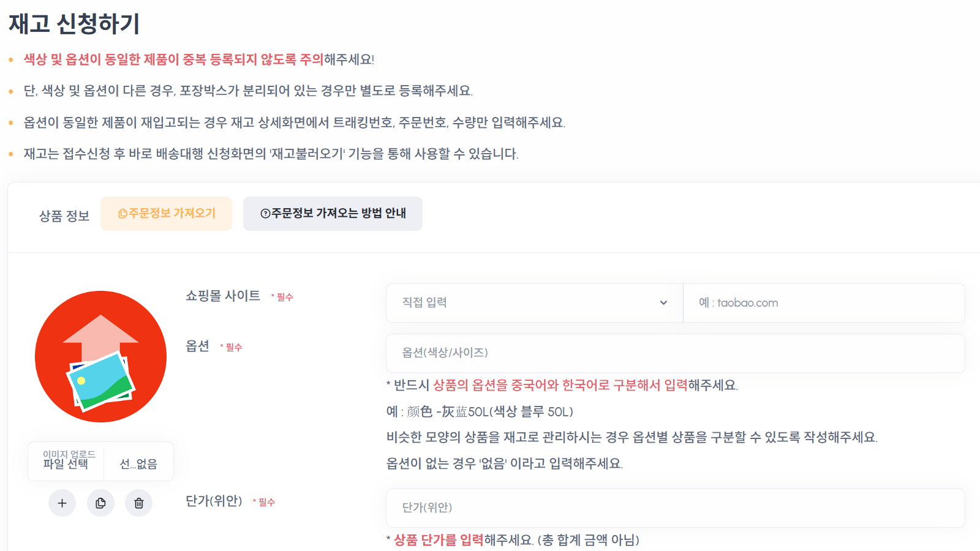Open 주문정보 가져오는 방법 안내 guide
The image size is (980, 551).
coord(333,213)
